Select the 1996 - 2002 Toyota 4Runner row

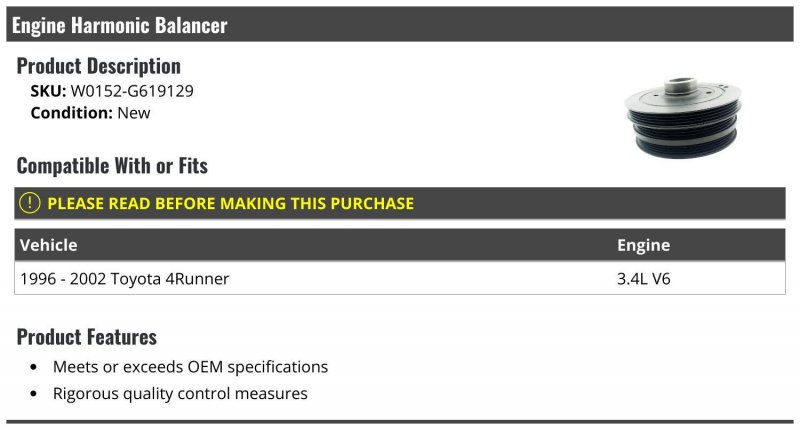(124, 279)
